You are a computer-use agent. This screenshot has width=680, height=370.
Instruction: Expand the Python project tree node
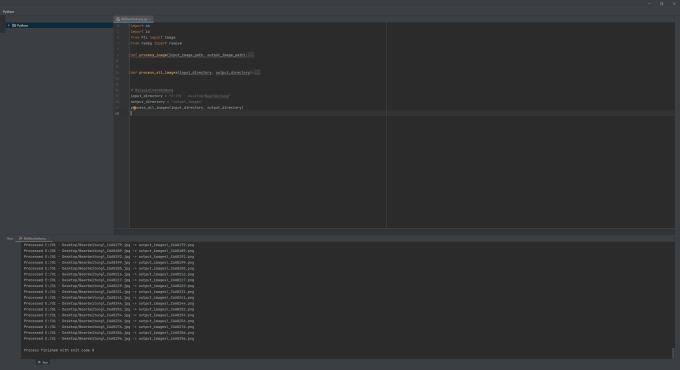(8, 26)
